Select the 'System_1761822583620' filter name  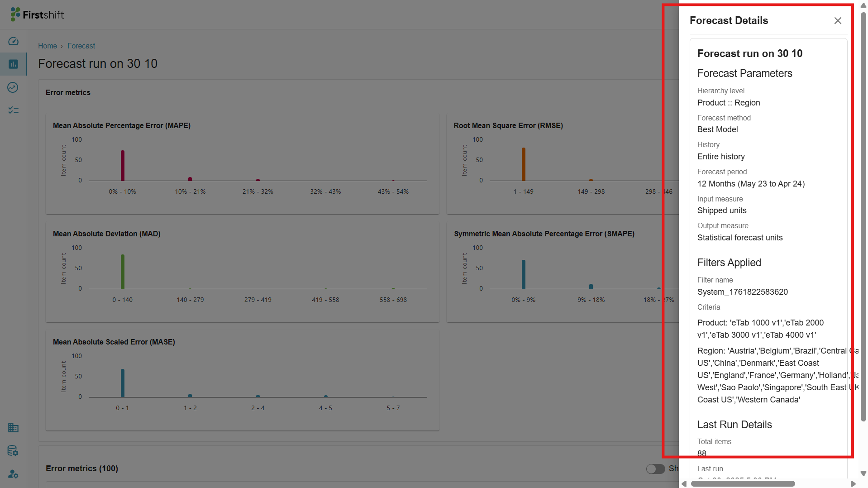pos(743,292)
